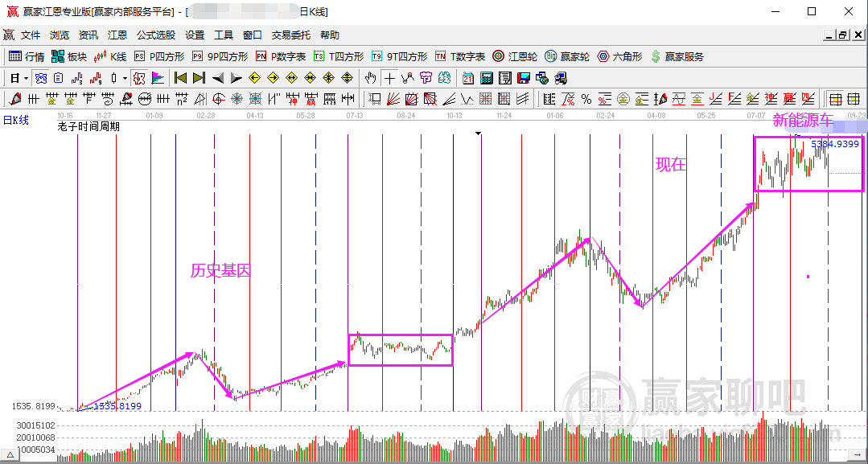The image size is (868, 464).
Task: Open the 帮助 menu
Action: (329, 35)
